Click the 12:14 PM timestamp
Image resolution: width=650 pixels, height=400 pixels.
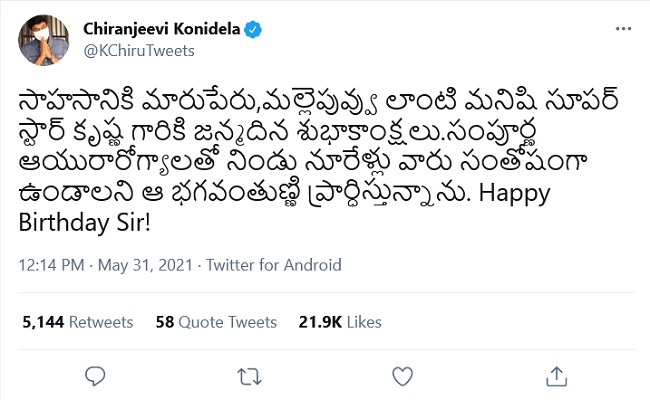click(x=53, y=266)
